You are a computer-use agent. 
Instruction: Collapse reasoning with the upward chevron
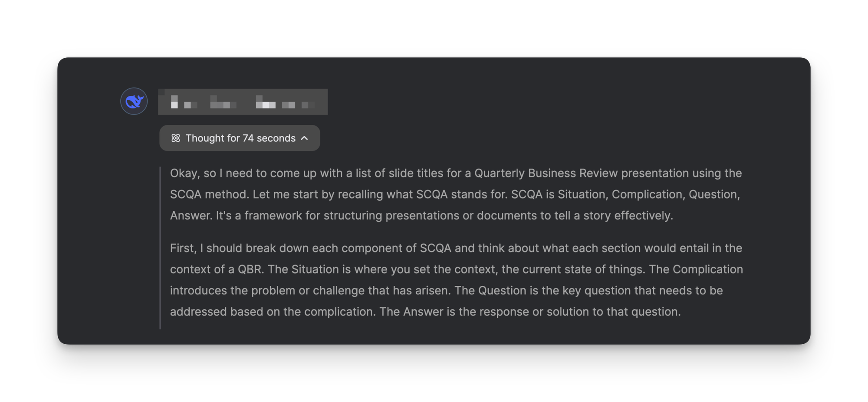click(305, 138)
